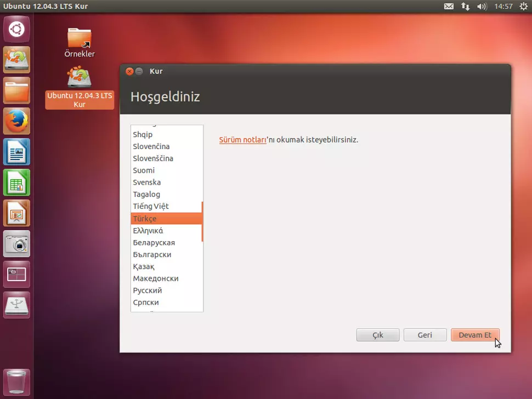Open the sound volume indicator menu
Screen dimensions: 532x399
pyautogui.click(x=482, y=6)
